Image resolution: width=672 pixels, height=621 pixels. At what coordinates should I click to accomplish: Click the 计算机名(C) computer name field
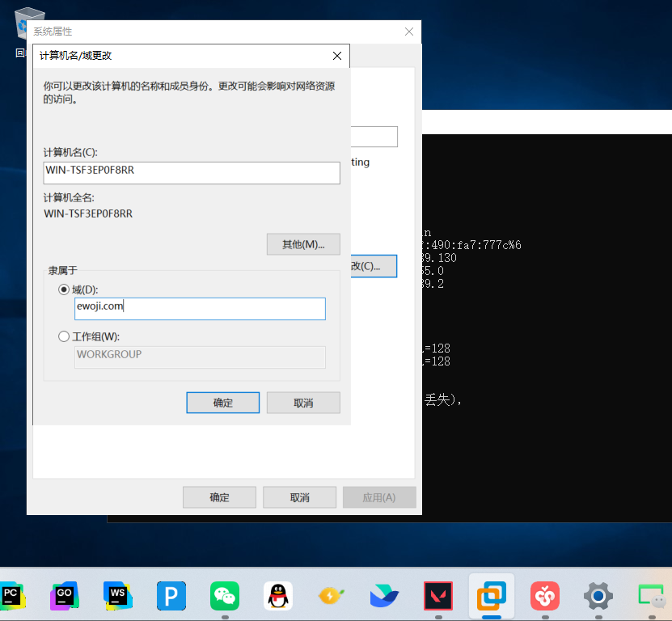click(x=192, y=173)
